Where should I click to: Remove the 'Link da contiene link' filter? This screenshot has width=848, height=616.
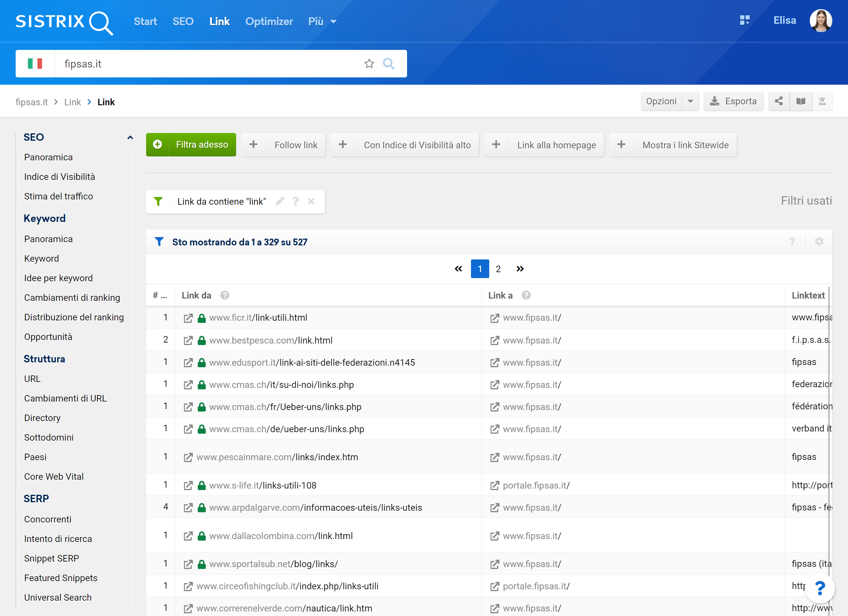[x=311, y=201]
